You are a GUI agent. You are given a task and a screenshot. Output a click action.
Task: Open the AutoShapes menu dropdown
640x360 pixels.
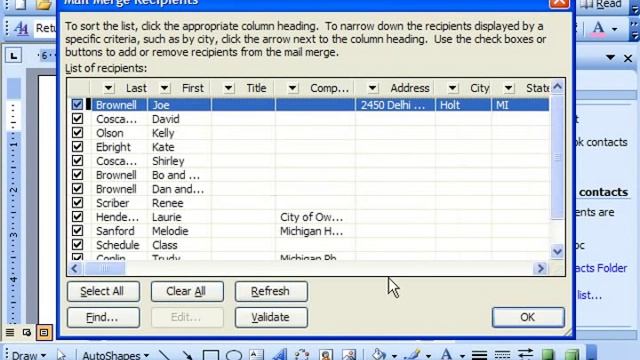coord(116,355)
